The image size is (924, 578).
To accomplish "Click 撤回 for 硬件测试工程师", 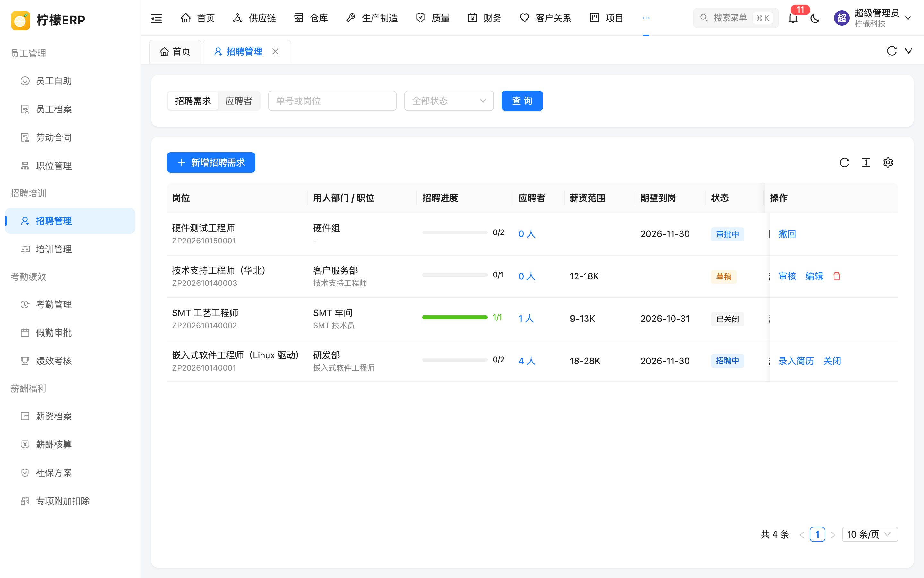I will (787, 234).
